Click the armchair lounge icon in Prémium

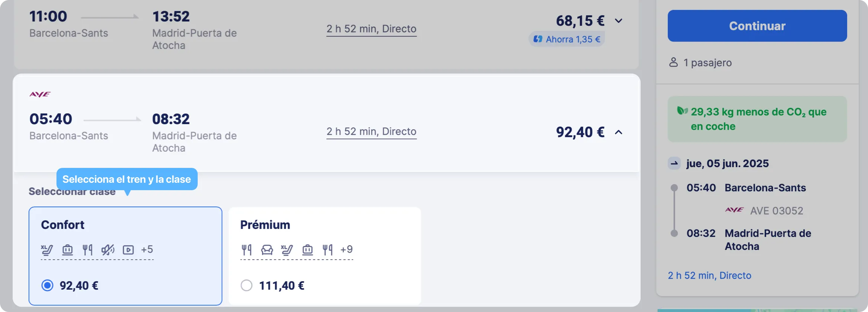tap(267, 250)
